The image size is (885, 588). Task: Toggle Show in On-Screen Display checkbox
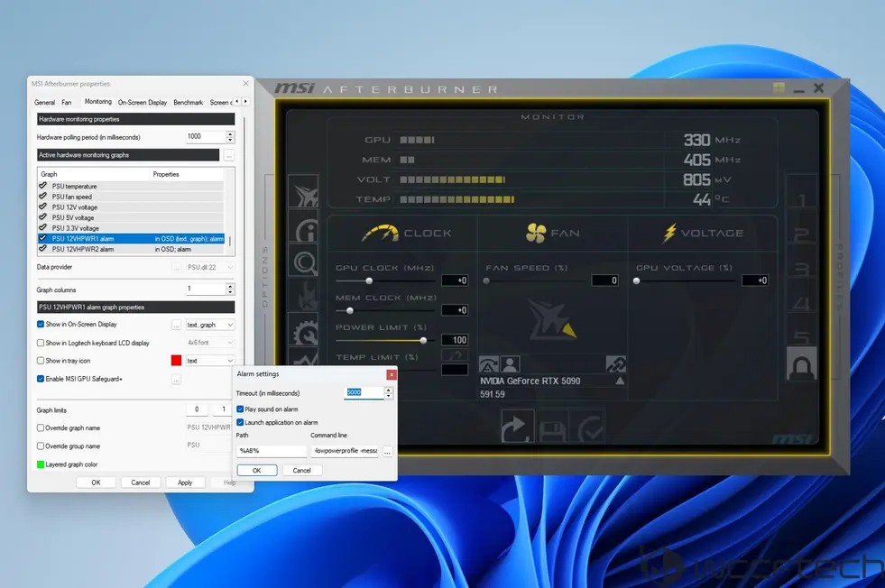click(x=41, y=325)
